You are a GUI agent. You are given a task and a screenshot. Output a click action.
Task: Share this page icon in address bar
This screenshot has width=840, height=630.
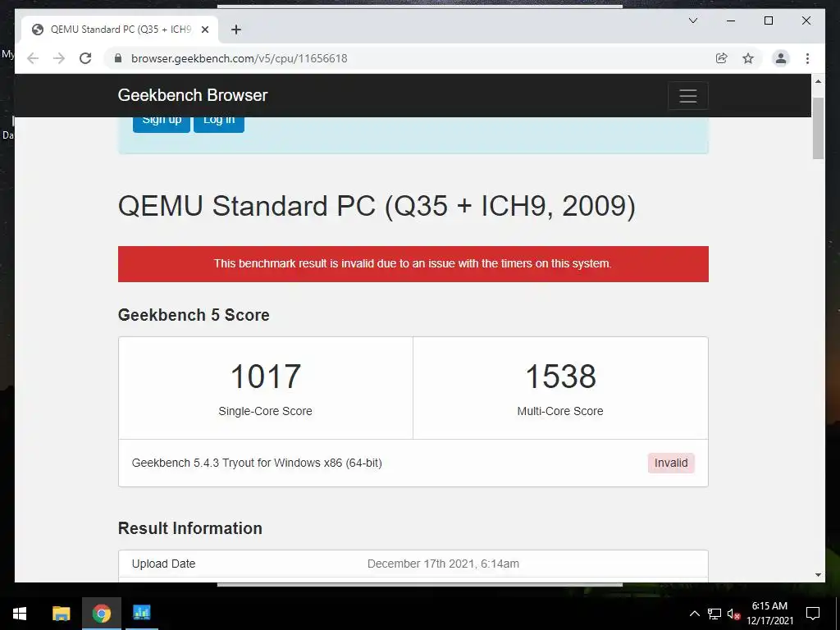click(722, 58)
